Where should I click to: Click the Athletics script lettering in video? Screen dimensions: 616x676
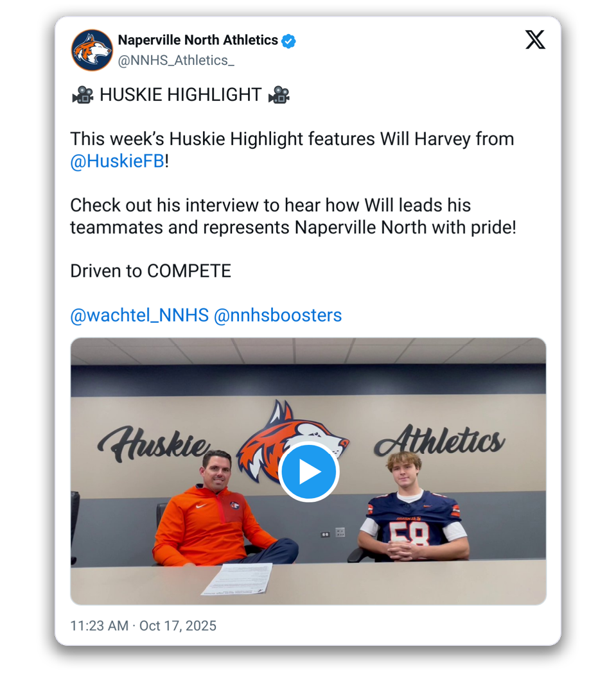tap(439, 440)
